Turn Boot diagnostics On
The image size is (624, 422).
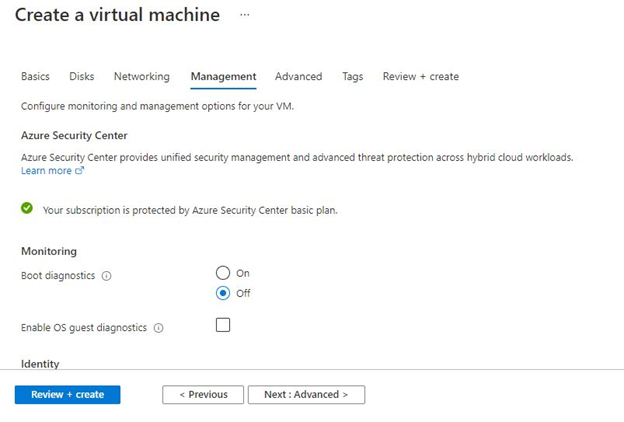coord(223,273)
